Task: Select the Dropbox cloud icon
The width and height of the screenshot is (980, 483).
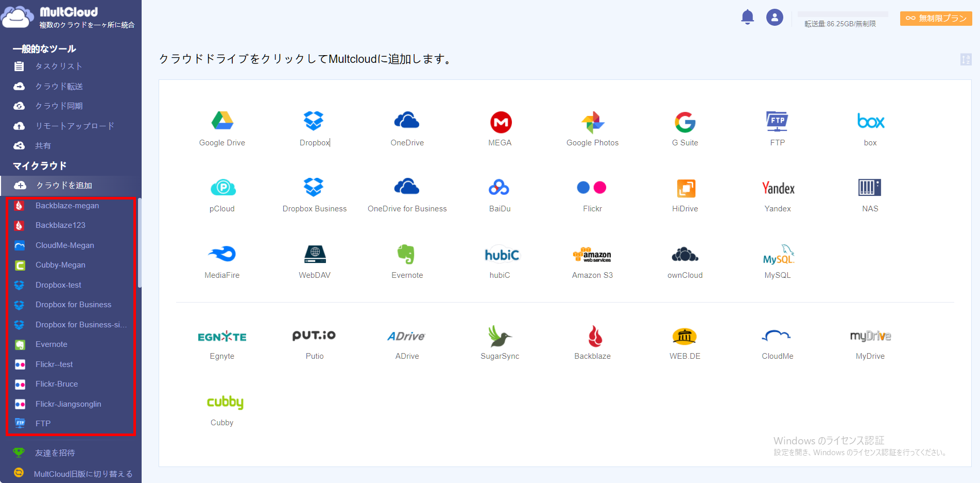Action: 314,121
